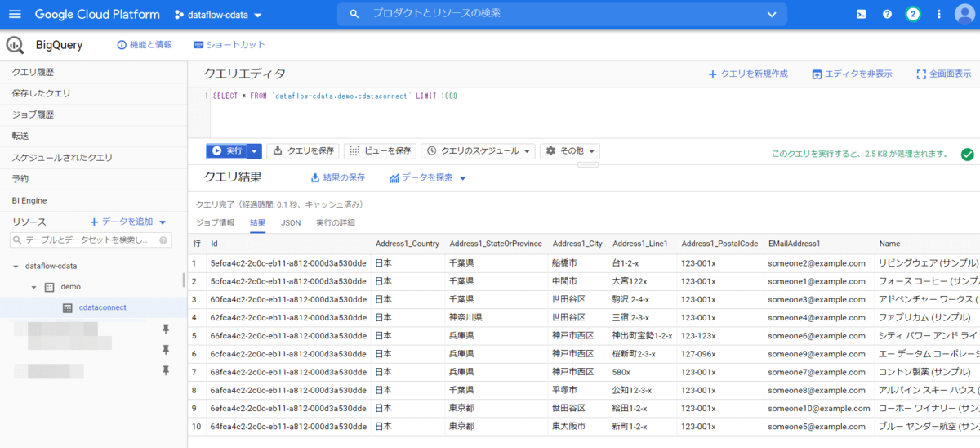Switch to 全画面表示 full screen
This screenshot has height=448, width=980.
(x=944, y=74)
